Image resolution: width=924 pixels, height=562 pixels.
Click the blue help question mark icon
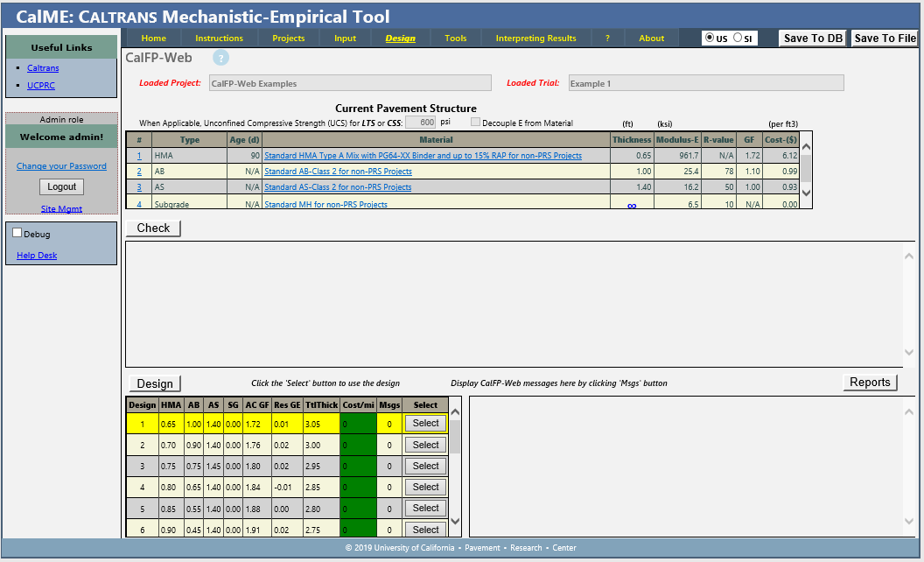220,58
